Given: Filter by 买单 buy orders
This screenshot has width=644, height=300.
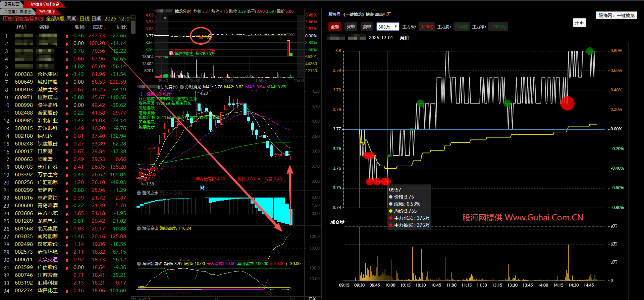Looking at the screenshot, I should pyautogui.click(x=351, y=27).
